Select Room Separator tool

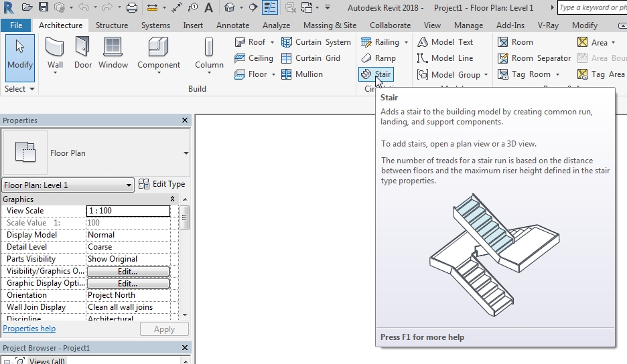[534, 58]
